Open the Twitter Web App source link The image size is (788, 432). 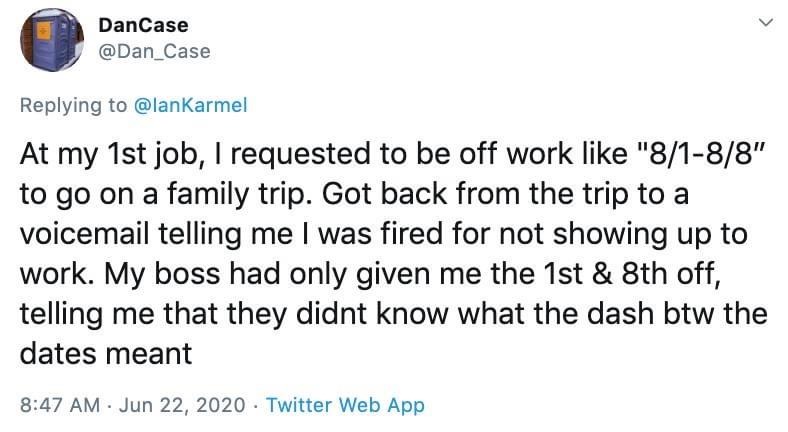[x=345, y=405]
